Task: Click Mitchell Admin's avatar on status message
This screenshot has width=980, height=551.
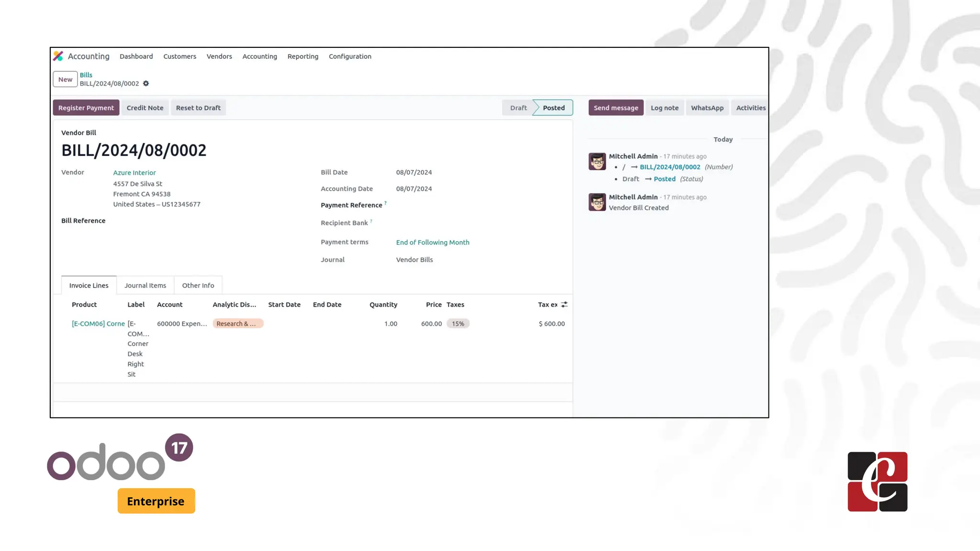Action: tap(597, 162)
